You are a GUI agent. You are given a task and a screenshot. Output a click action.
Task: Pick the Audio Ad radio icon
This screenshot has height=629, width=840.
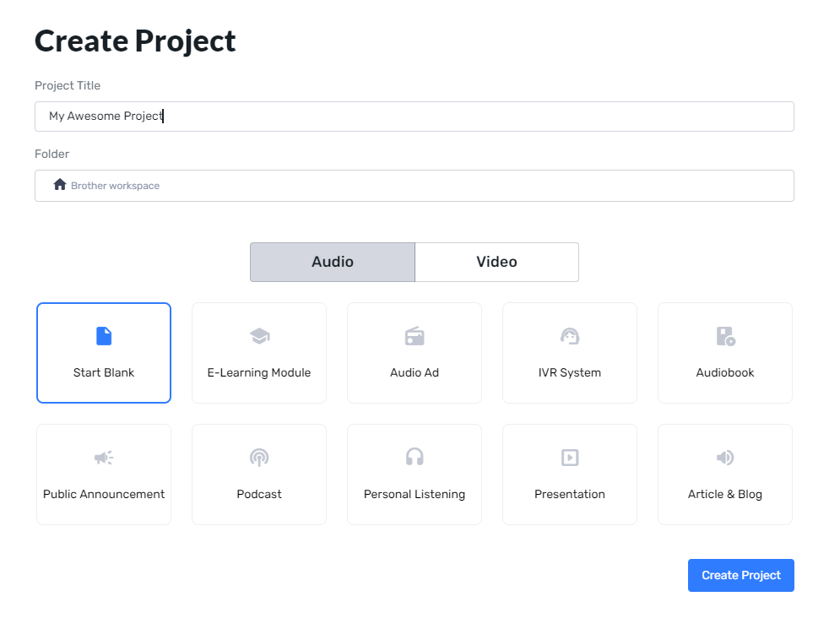(415, 336)
